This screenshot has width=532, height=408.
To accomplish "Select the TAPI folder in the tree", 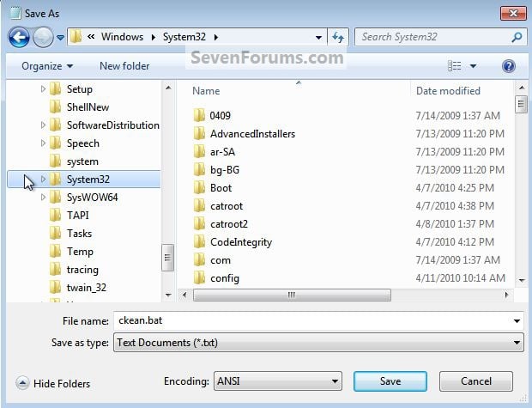I will click(78, 215).
